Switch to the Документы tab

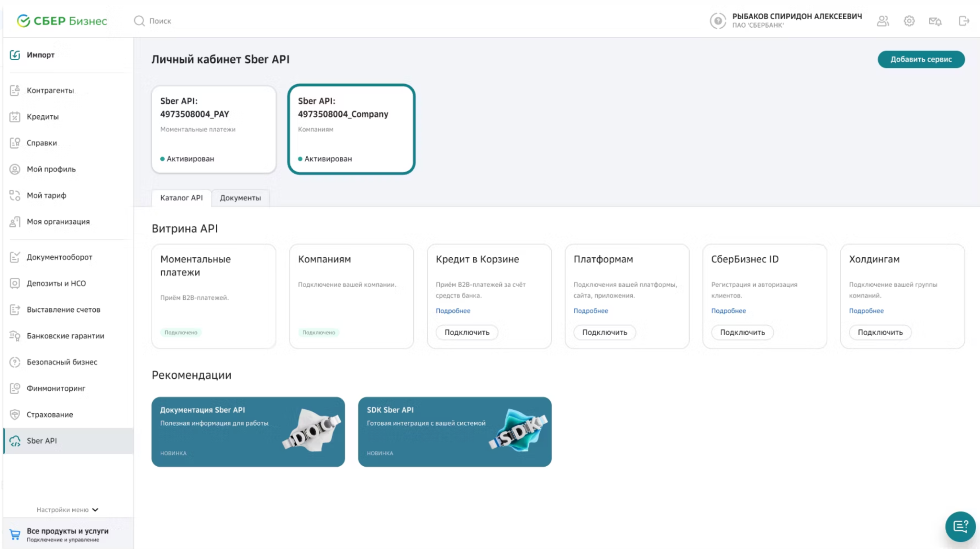click(x=240, y=198)
